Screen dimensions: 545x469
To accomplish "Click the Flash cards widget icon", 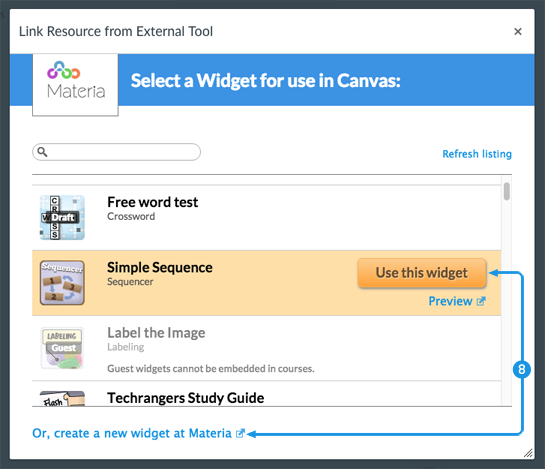I will (x=62, y=398).
